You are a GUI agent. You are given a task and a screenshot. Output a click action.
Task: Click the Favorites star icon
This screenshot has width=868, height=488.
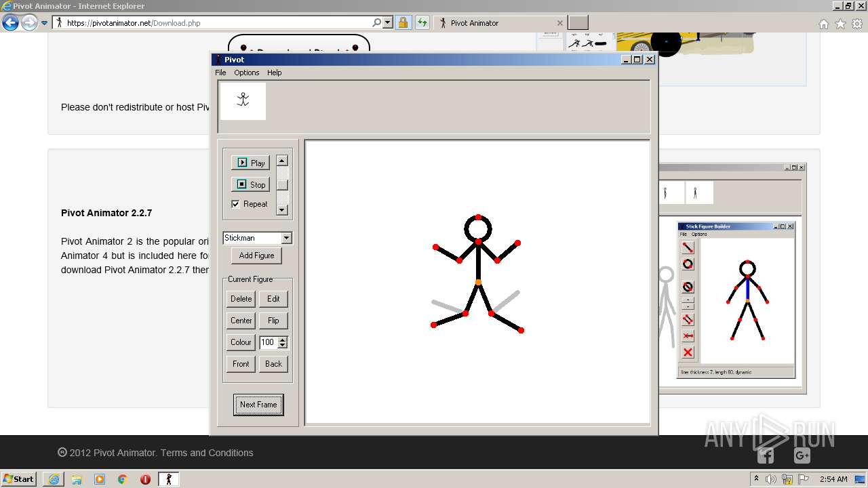pos(840,24)
